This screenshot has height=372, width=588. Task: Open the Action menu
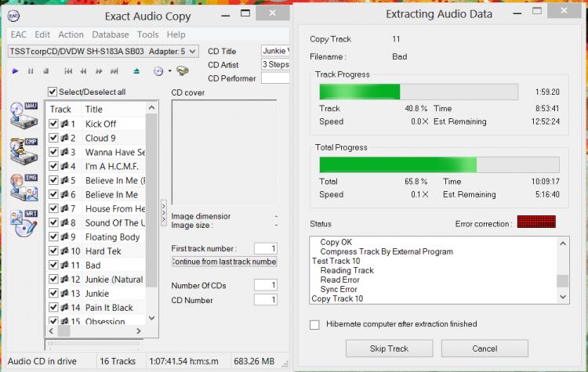coord(71,34)
